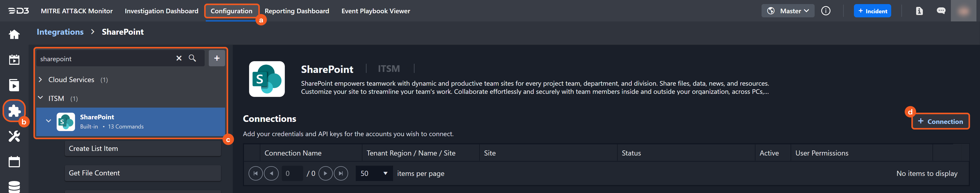Image resolution: width=980 pixels, height=193 pixels.
Task: Expand the Cloud Services category
Action: 41,80
